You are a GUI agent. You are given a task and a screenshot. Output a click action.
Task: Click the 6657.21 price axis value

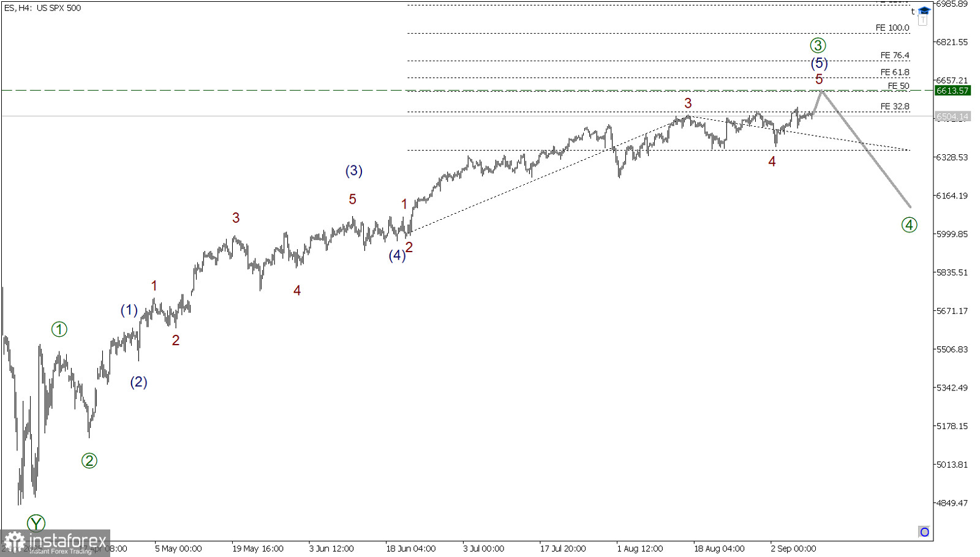[x=952, y=80]
